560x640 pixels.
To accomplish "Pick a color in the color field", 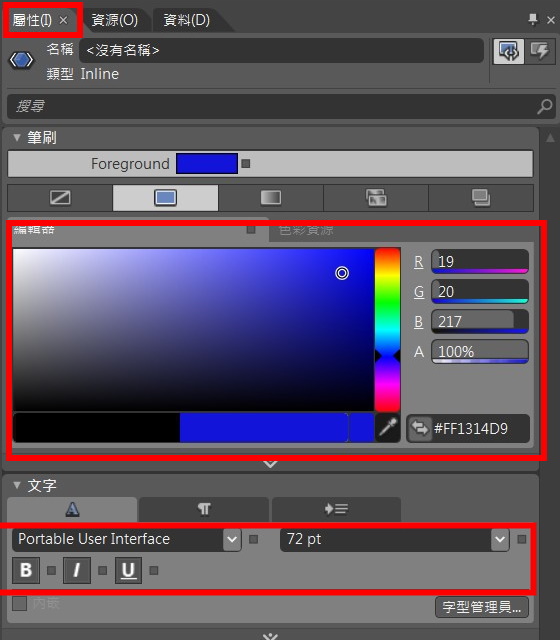I will (193, 329).
